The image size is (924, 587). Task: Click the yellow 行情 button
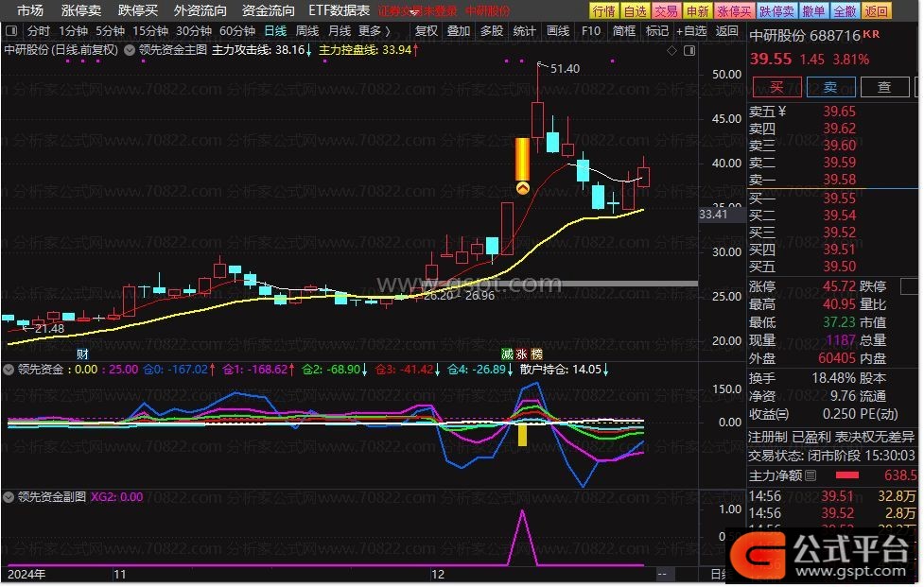tap(604, 10)
